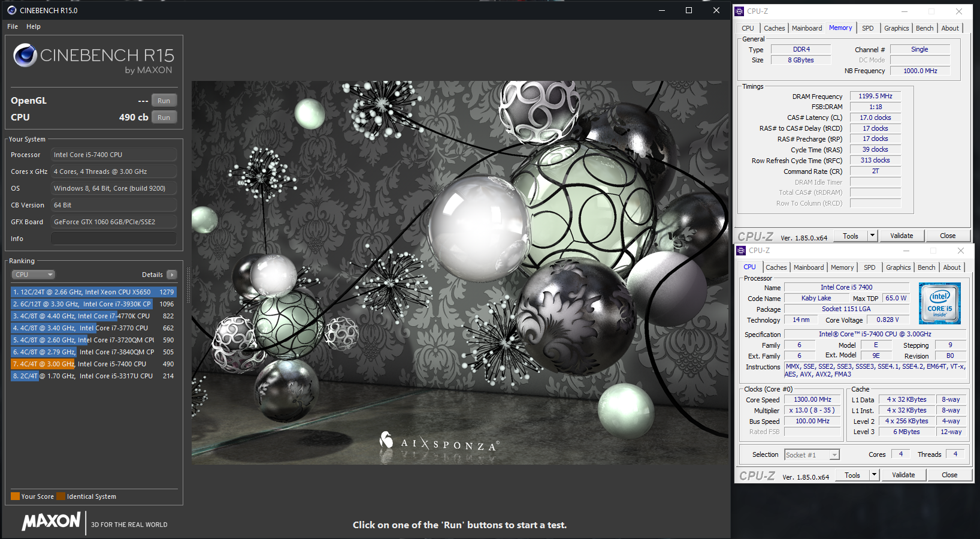
Task: Click Validate button in top CPU-Z
Action: (x=902, y=236)
